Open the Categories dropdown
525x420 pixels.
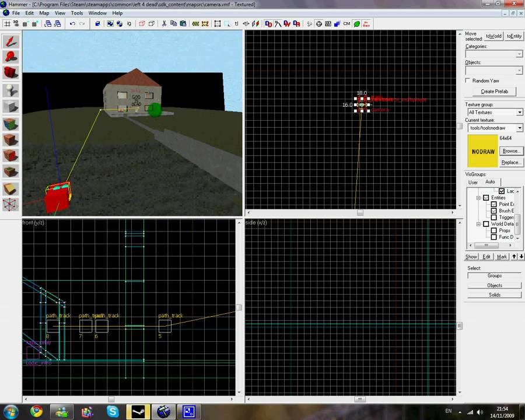519,54
